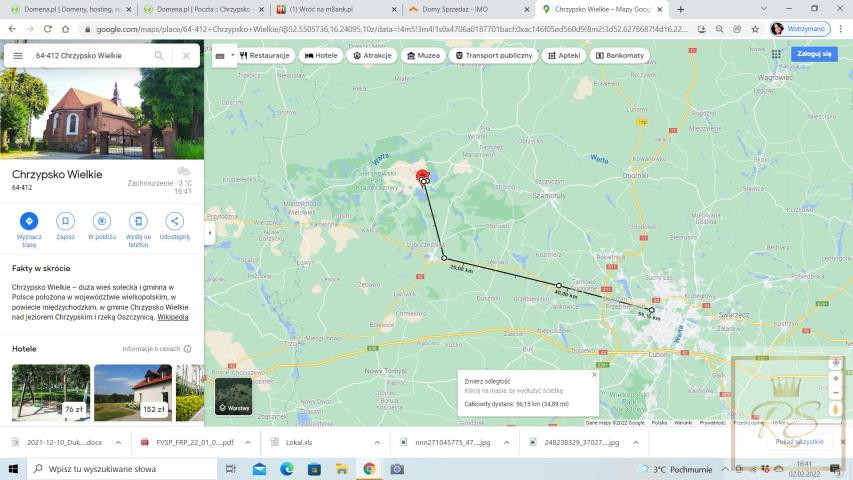The width and height of the screenshot is (853, 480).
Task: Open the Google Maps hamburger menu
Action: click(x=18, y=56)
